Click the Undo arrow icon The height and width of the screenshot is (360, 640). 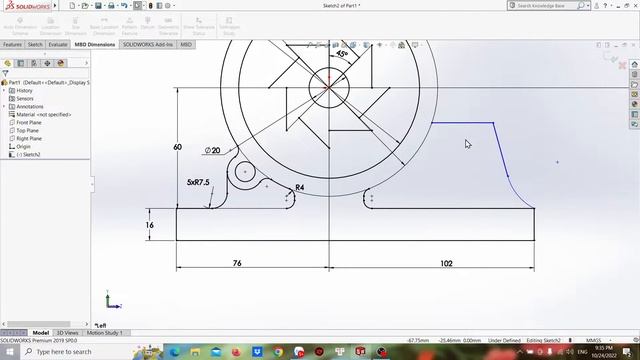click(x=124, y=6)
